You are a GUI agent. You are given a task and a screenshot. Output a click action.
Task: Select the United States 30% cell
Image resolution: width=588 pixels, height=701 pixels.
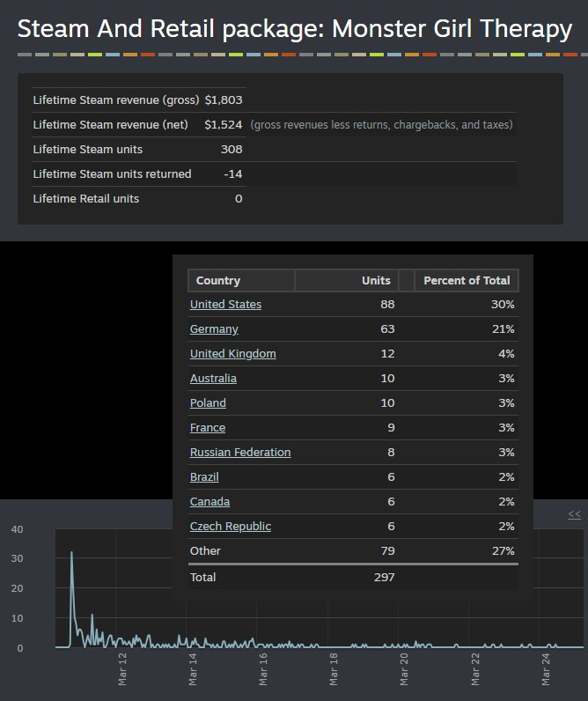503,305
